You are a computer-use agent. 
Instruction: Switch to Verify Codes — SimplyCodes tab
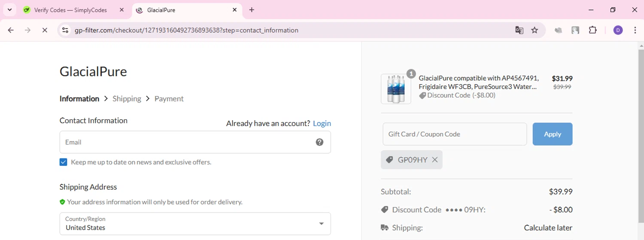point(70,10)
